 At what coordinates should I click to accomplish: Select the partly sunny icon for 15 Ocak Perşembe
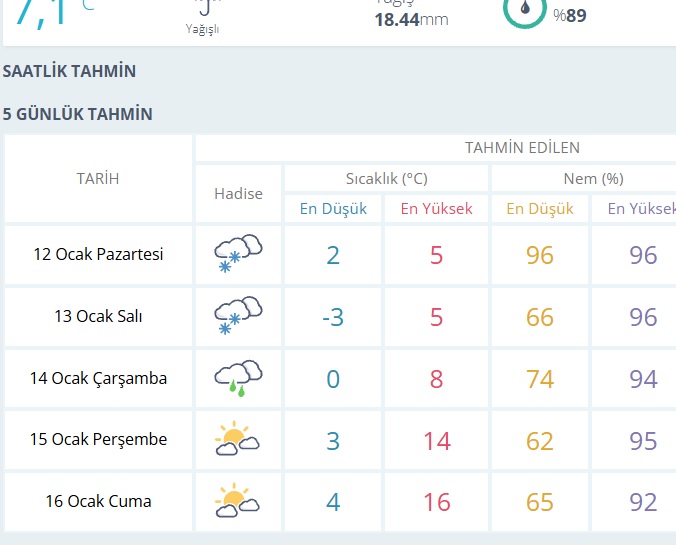238,440
